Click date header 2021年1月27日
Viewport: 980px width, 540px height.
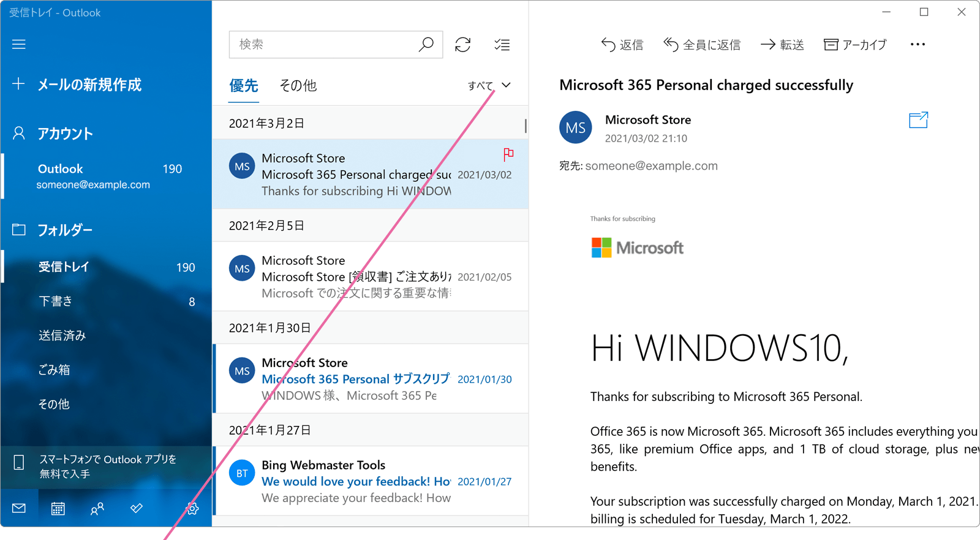[x=270, y=430]
